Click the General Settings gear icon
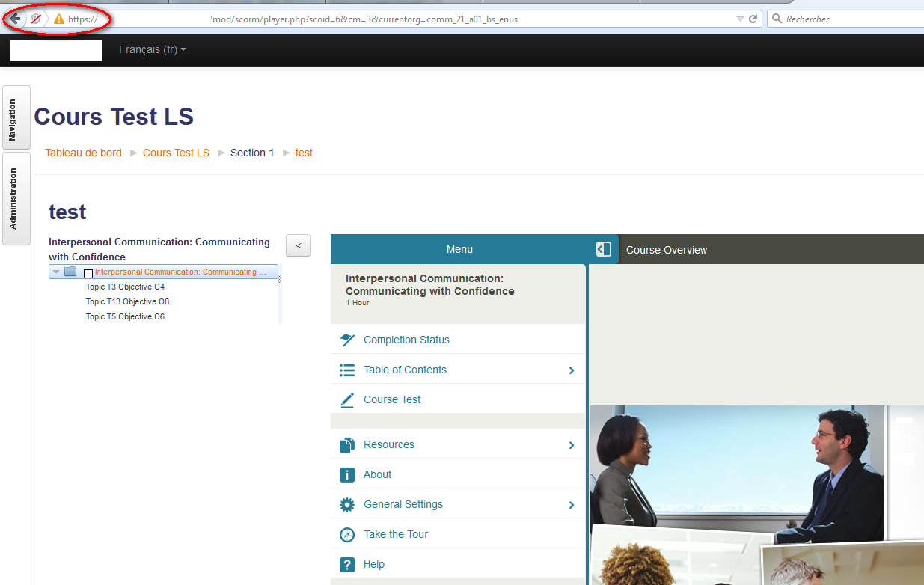 click(347, 505)
